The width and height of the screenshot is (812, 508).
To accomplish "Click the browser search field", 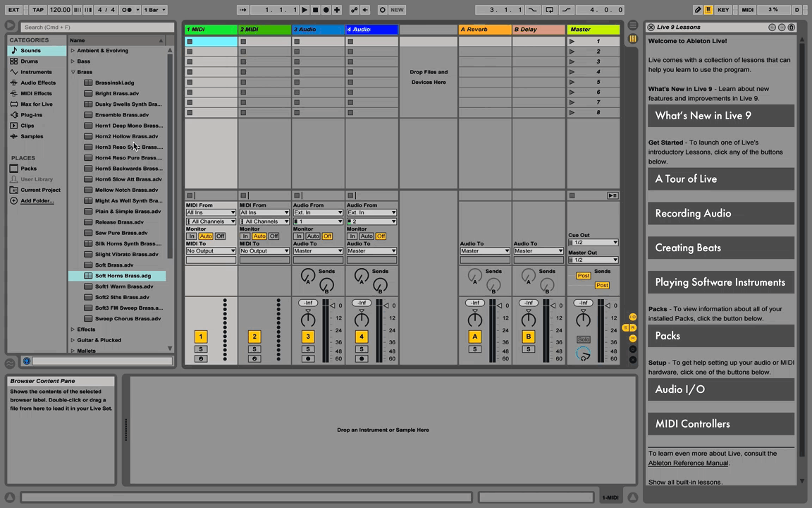I will (x=97, y=27).
